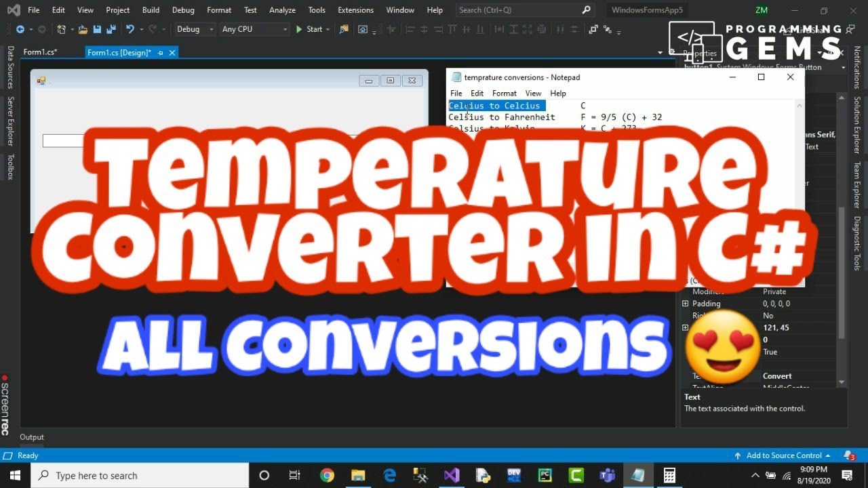Open the Visual Studio File menu
Image resolution: width=868 pixels, height=488 pixels.
[x=33, y=10]
